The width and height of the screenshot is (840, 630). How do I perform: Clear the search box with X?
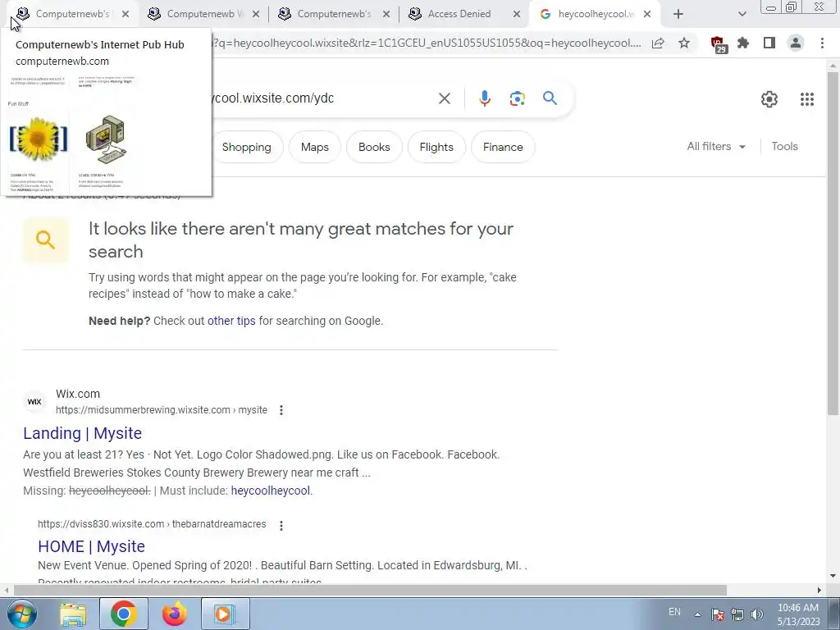tap(444, 98)
